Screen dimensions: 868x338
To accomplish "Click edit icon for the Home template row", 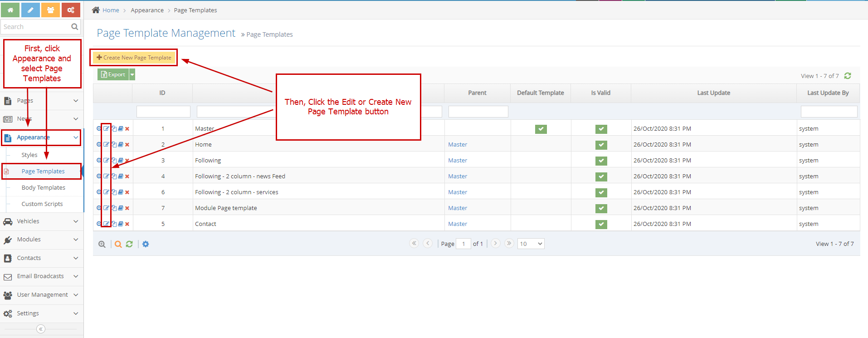I will click(x=106, y=145).
